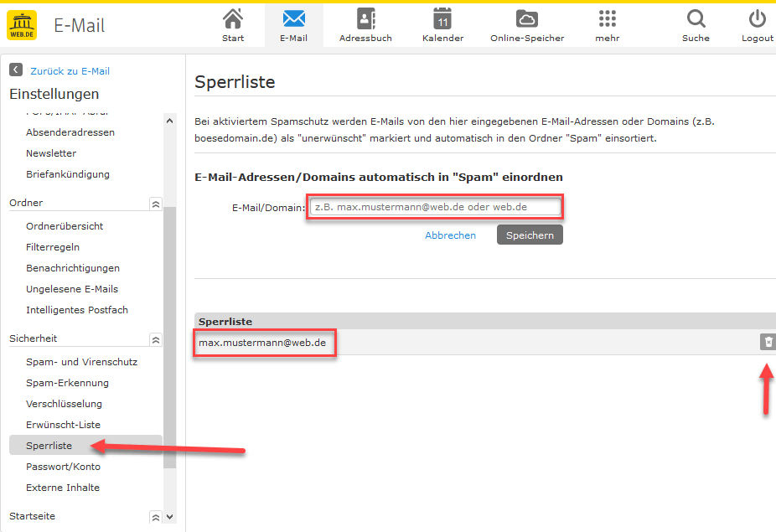776x532 pixels.
Task: Collapse the Startseite section
Action: (155, 518)
